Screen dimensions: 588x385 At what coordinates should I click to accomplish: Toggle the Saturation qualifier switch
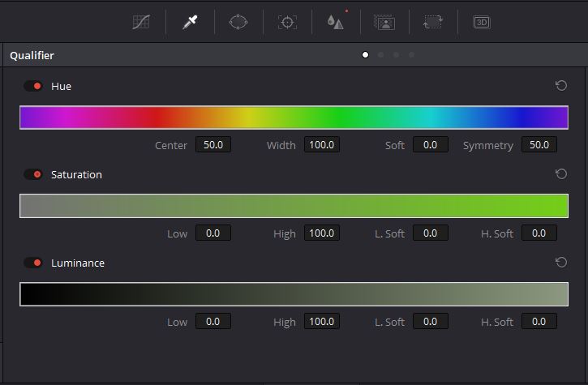coord(33,174)
